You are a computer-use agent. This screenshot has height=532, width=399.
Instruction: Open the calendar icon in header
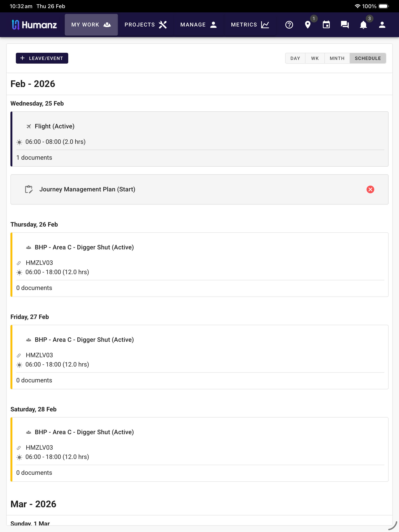coord(326,25)
